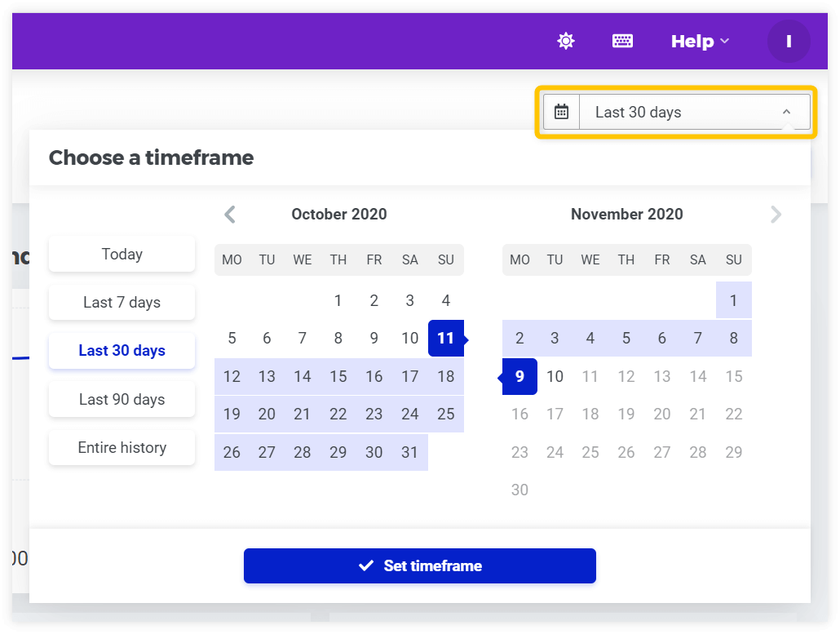Pick the Last 90 days preset
The height and width of the screenshot is (634, 840).
pos(122,399)
